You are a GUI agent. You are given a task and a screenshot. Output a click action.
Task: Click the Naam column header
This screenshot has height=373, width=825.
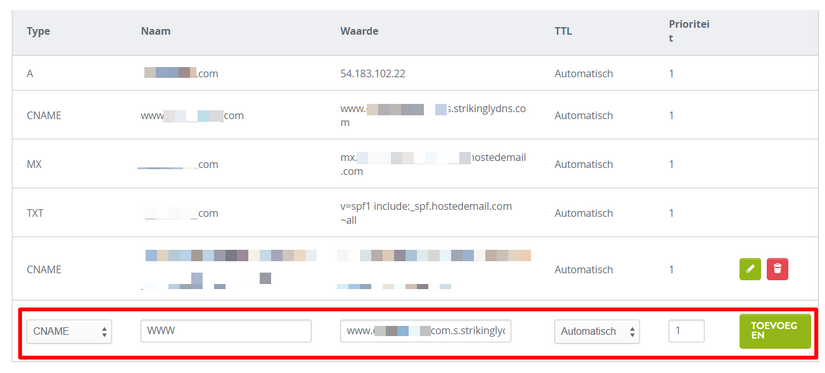[x=155, y=31]
